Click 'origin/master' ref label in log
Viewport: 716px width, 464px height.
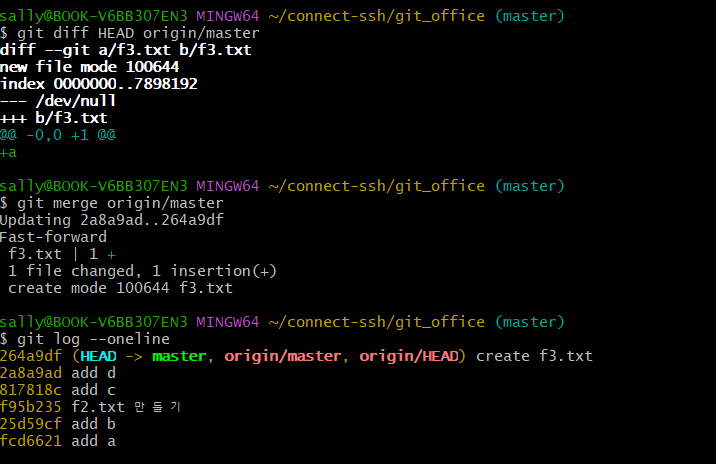point(283,356)
